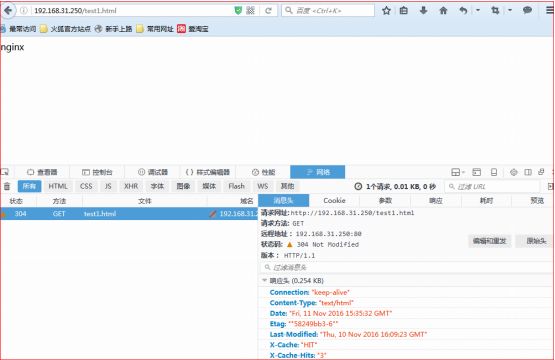Viewport: 555px width, 360px height.
Task: Toggle the 图像 images filter
Action: 183,186
